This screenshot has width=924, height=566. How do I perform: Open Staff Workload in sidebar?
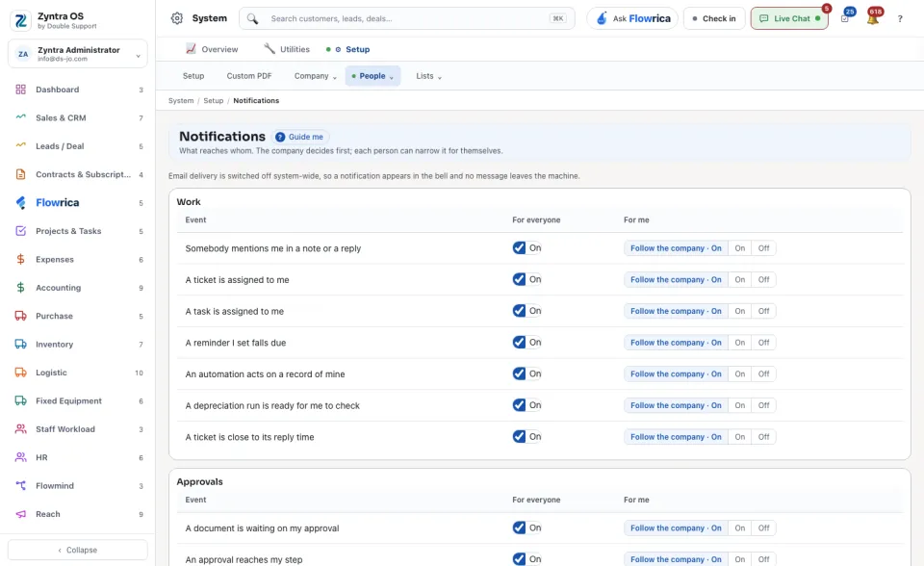[77, 429]
